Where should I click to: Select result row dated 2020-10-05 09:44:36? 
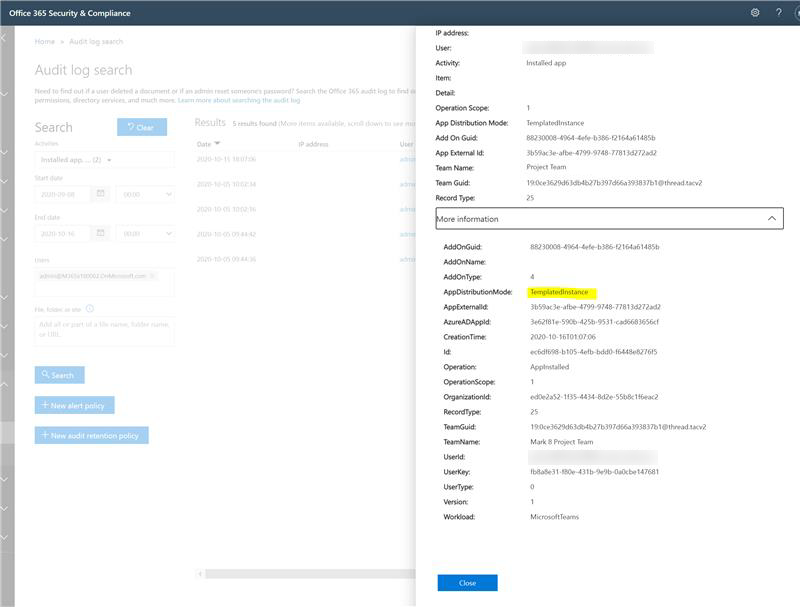[305, 259]
